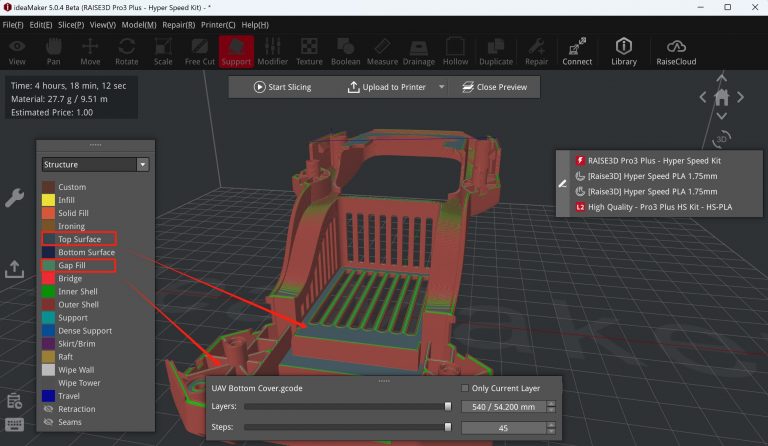
Task: Enable Only Current Layer checkbox
Action: 464,388
